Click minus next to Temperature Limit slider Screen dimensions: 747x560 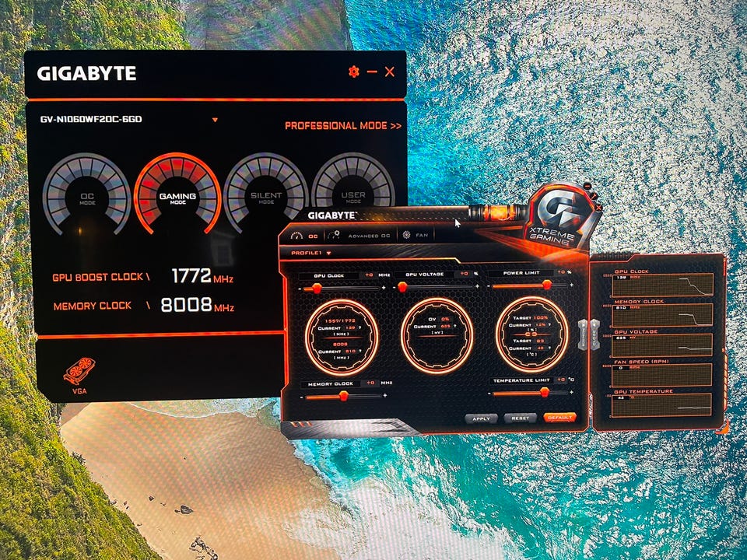(x=489, y=394)
